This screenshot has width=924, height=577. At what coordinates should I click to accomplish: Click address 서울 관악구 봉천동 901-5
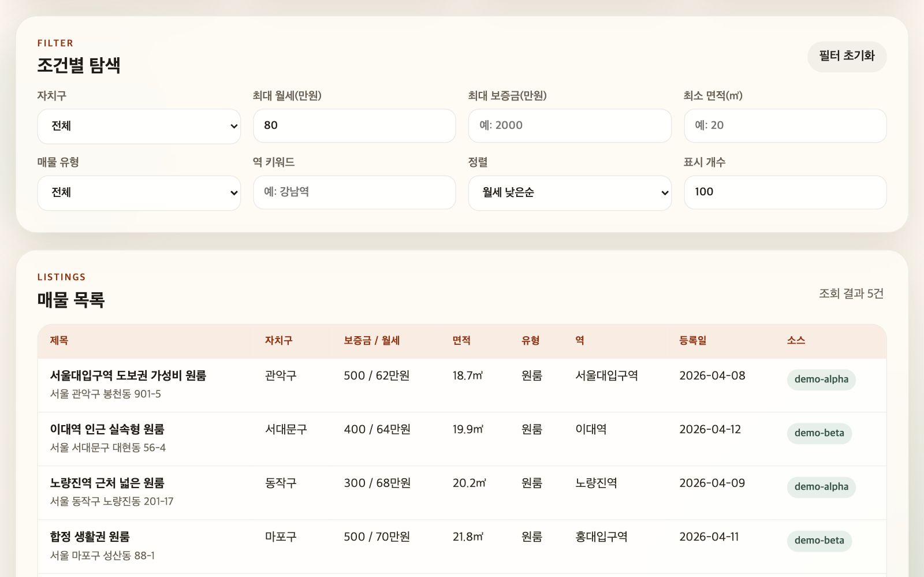[106, 394]
